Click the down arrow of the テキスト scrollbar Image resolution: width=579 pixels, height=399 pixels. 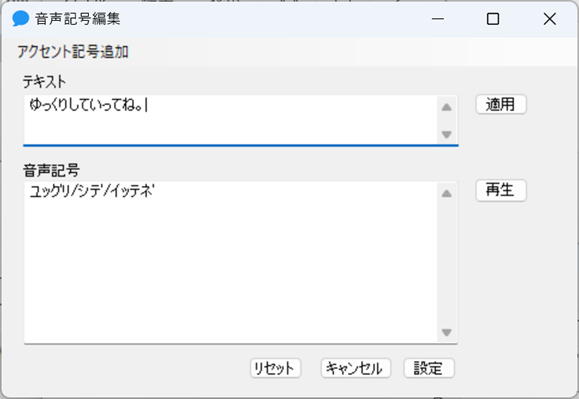[x=446, y=134]
